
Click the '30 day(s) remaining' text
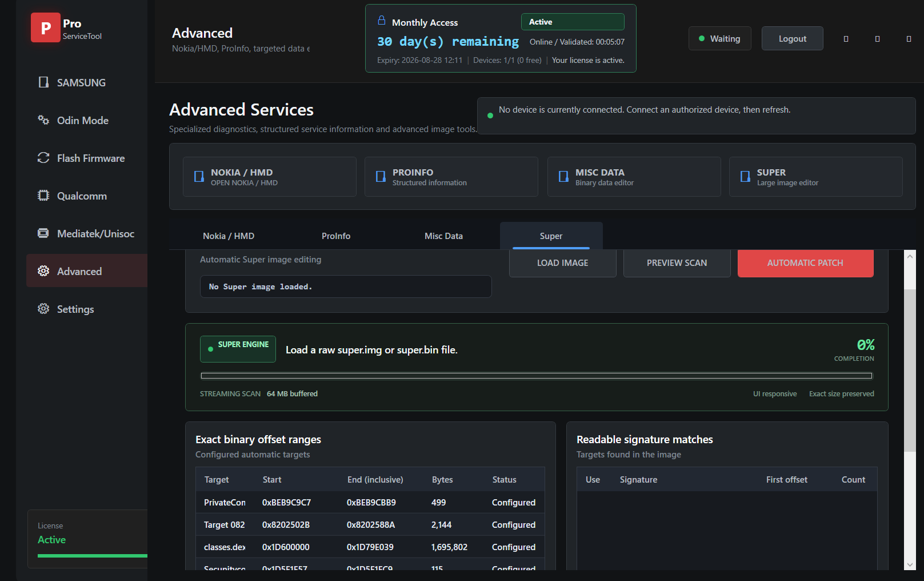pos(448,41)
